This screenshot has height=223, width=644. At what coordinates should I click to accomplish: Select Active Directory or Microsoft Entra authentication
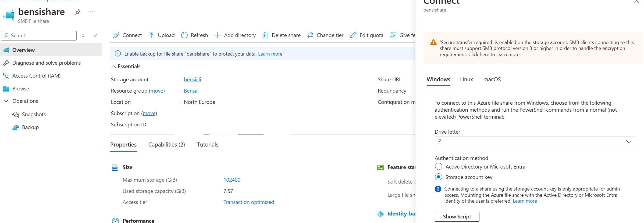pos(439,167)
